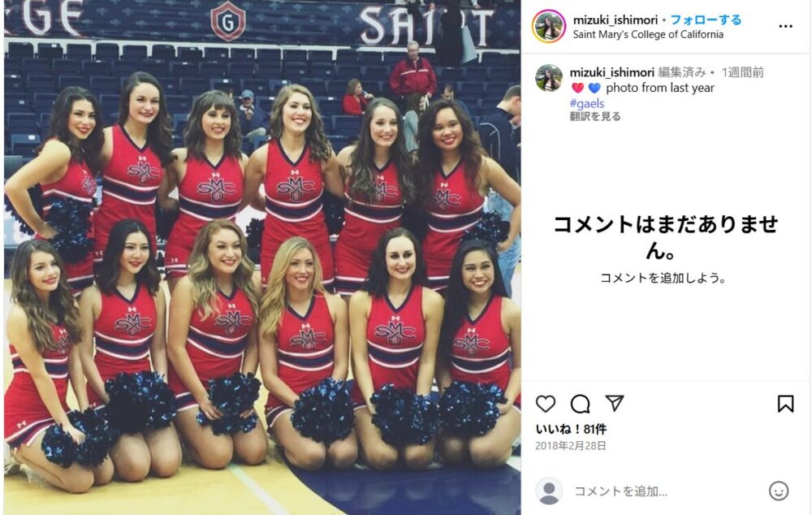The image size is (812, 515).
Task: Save post with the bookmark icon
Action: [x=785, y=404]
